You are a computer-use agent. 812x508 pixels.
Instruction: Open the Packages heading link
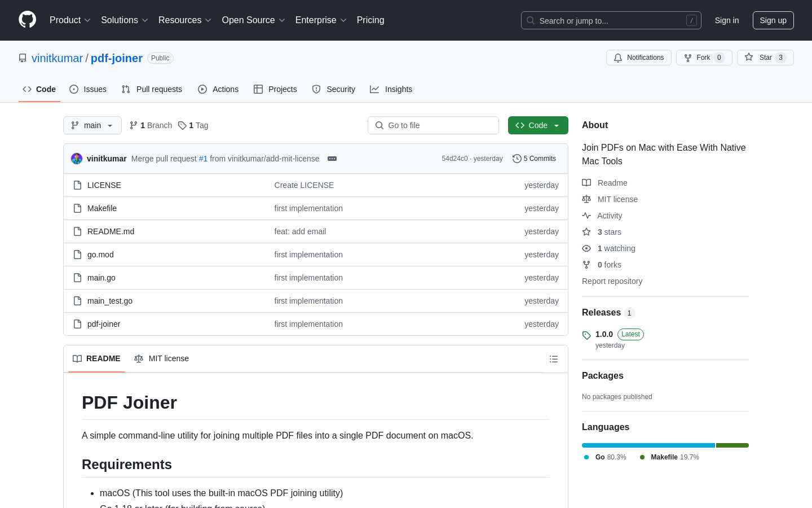(x=603, y=376)
